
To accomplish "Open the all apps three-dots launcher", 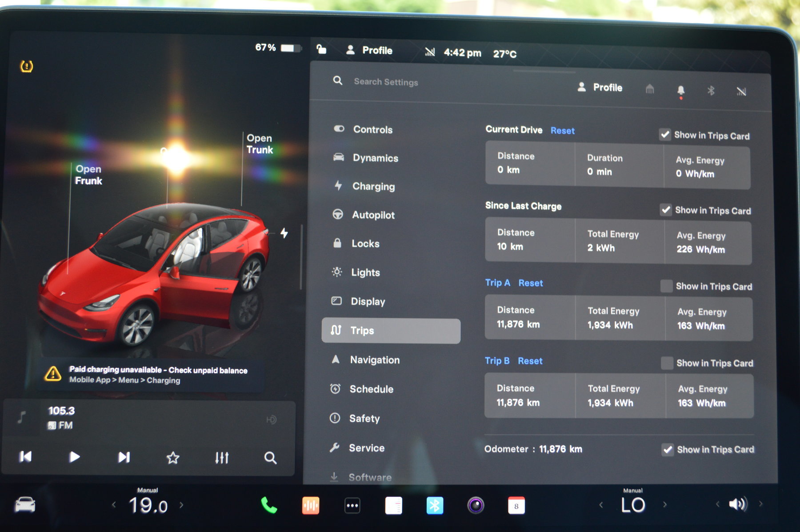I will 352,506.
